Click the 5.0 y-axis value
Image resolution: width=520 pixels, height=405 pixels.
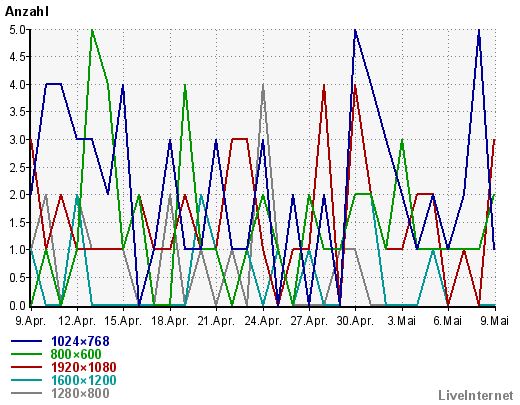[x=17, y=30]
